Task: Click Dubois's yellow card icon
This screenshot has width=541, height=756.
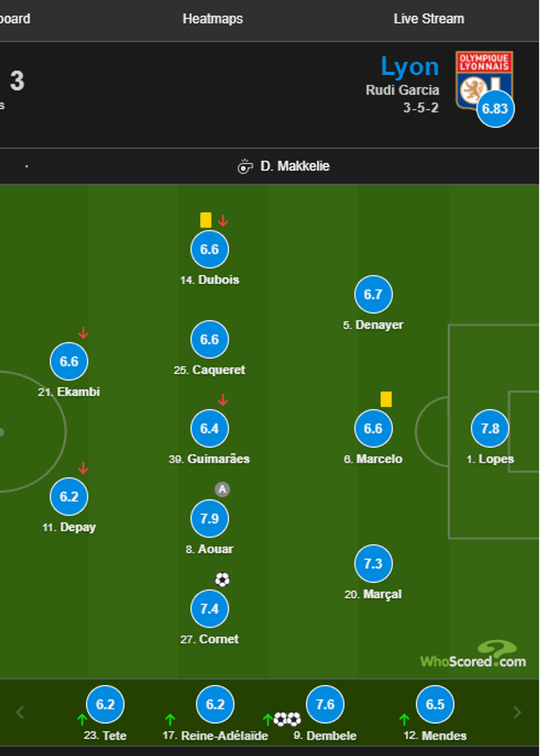Action: tap(206, 220)
